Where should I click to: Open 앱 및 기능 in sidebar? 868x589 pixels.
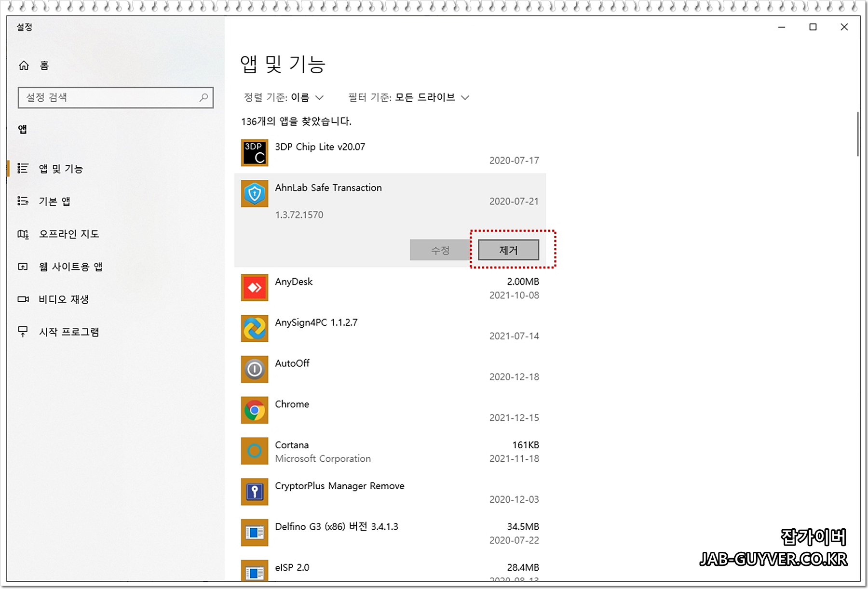(116, 168)
